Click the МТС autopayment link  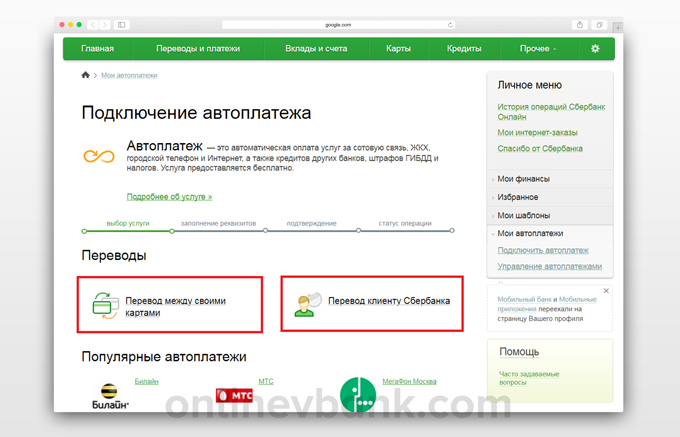point(266,382)
